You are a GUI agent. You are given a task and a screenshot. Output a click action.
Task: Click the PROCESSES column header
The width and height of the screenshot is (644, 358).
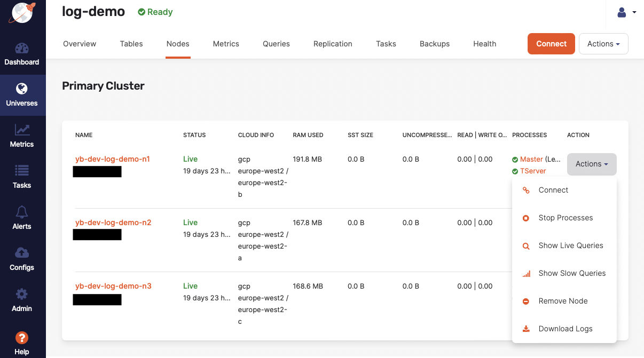[529, 135]
